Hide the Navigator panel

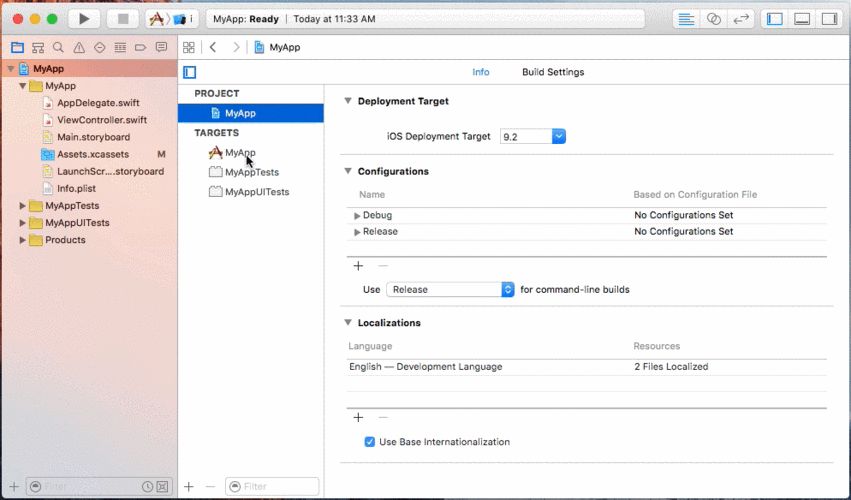pos(774,18)
